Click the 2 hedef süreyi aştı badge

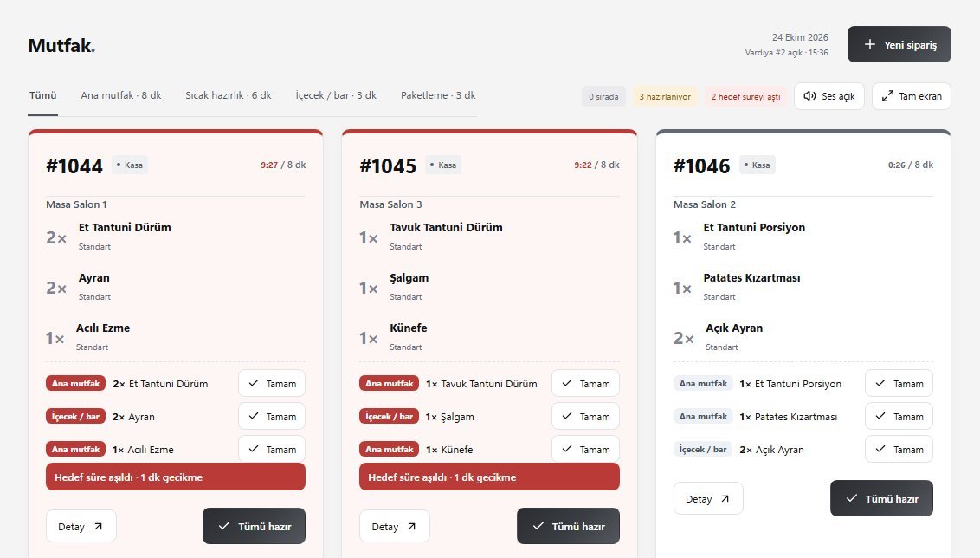745,96
